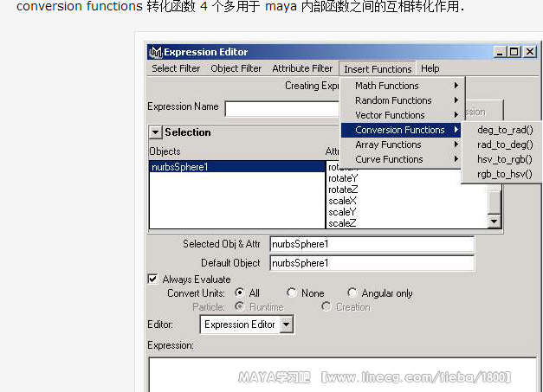Click the Default Object field
Image resolution: width=543 pixels, height=392 pixels.
372,263
